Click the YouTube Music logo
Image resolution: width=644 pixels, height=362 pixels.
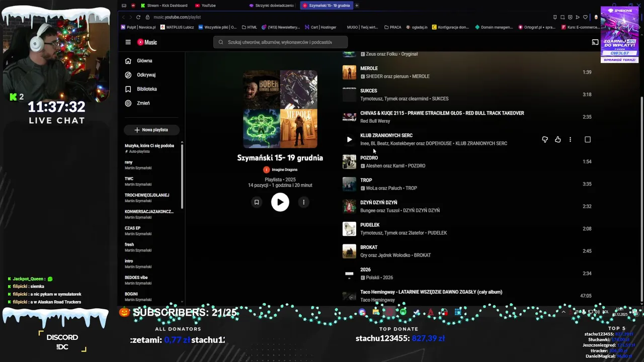(x=147, y=42)
